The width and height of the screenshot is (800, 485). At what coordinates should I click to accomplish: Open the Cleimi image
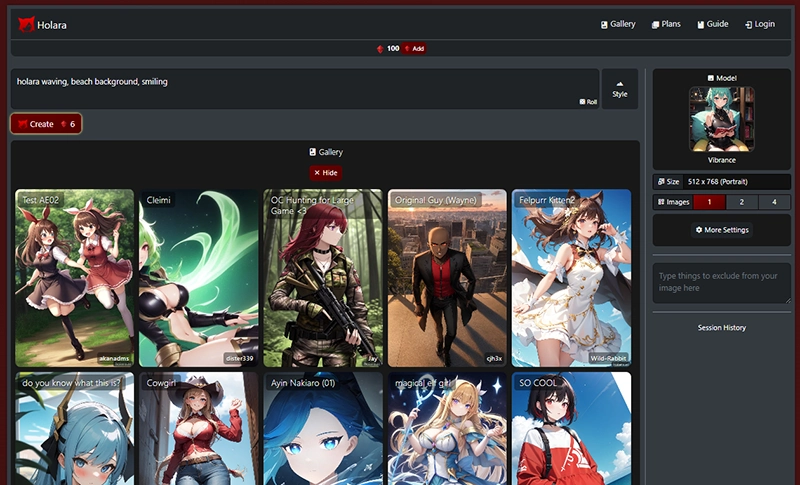198,278
